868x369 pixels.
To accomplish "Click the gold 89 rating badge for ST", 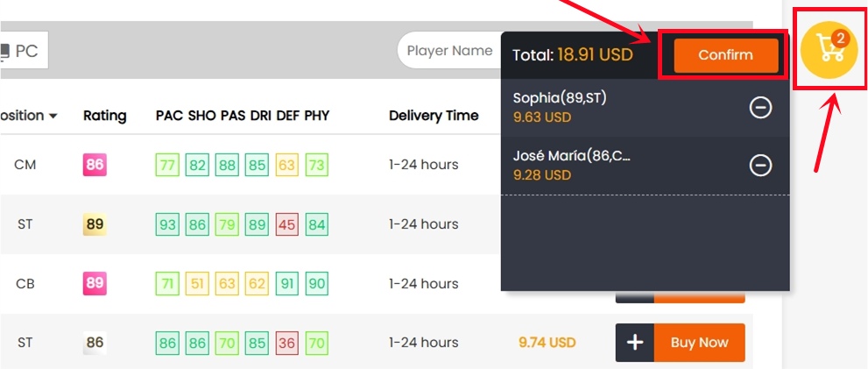I will 95,224.
